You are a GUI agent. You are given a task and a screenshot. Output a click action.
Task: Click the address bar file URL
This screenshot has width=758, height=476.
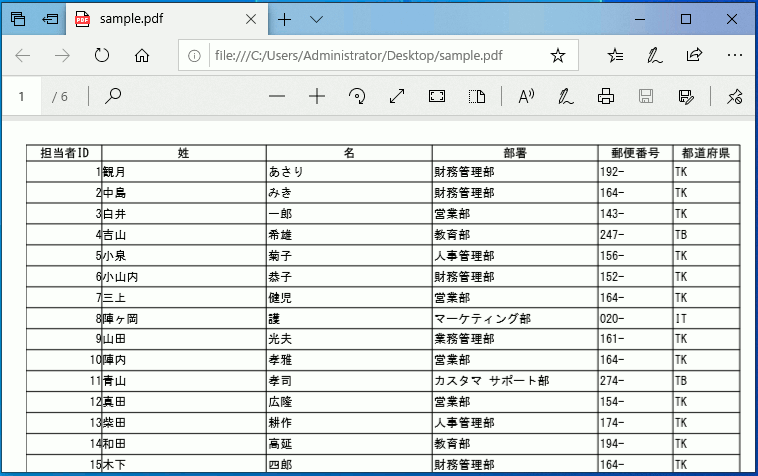pos(359,56)
